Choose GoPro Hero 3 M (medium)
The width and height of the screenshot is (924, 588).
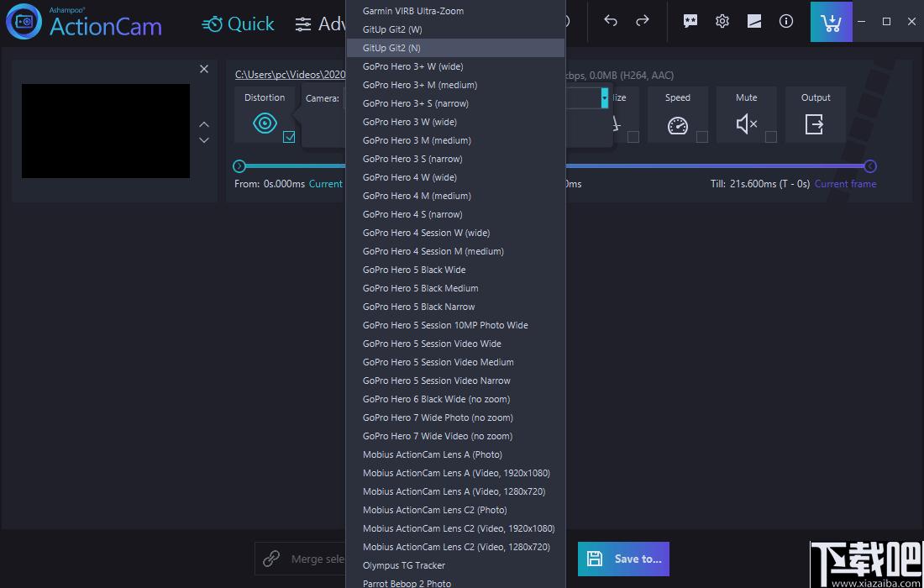pyautogui.click(x=455, y=140)
